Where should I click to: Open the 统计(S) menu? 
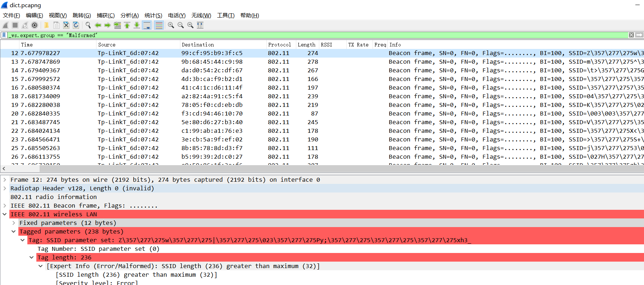[x=153, y=15]
